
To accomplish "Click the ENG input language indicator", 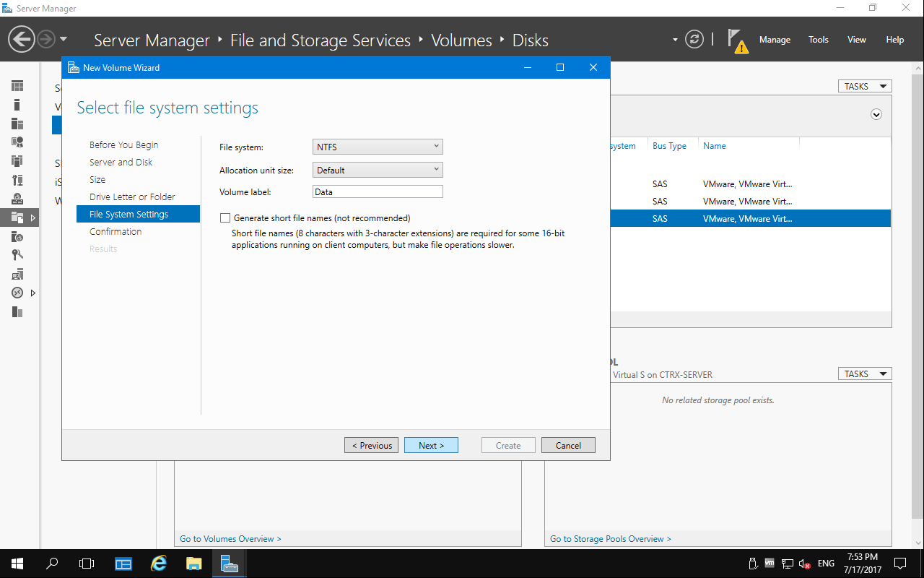I will click(826, 564).
